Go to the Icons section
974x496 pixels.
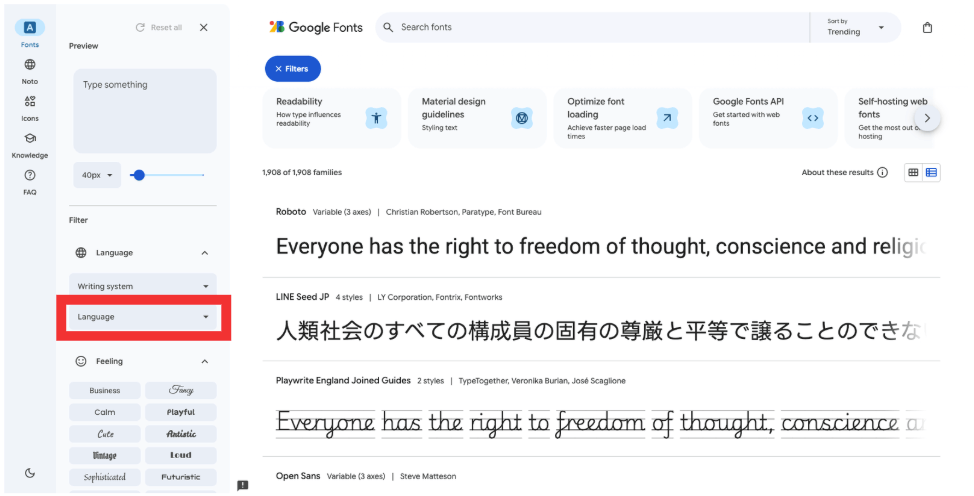click(30, 106)
